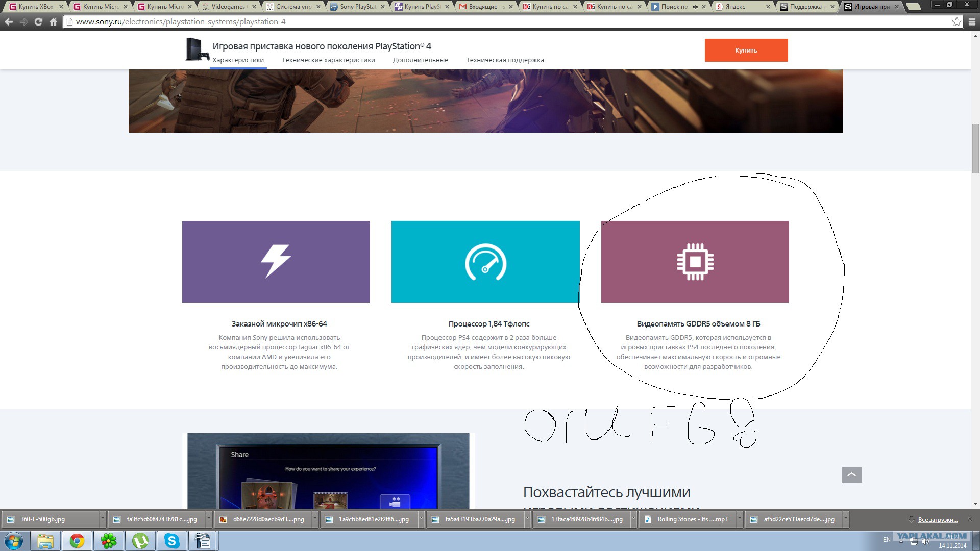Open the Chrome menu
The width and height of the screenshot is (980, 551).
click(x=972, y=22)
